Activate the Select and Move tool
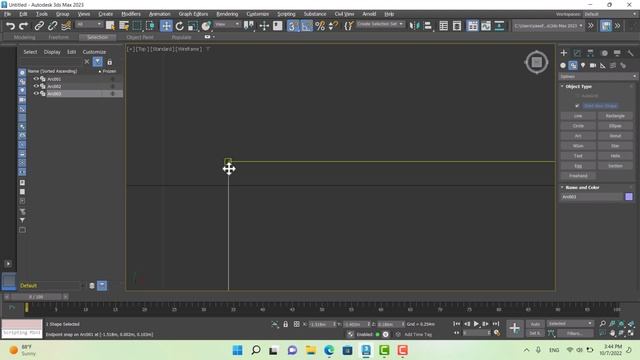 [166, 26]
